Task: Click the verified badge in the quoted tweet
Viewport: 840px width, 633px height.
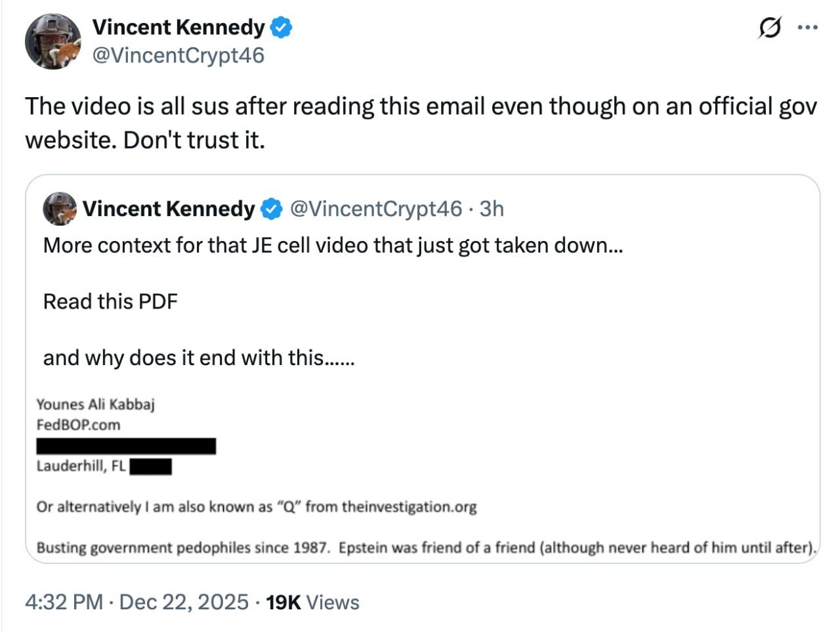Action: [x=271, y=209]
